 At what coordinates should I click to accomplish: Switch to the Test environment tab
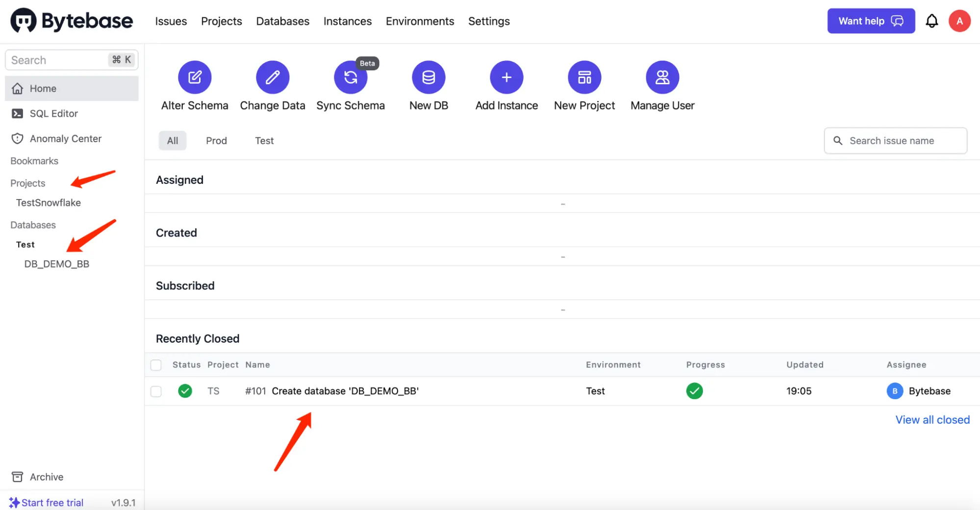coord(264,141)
